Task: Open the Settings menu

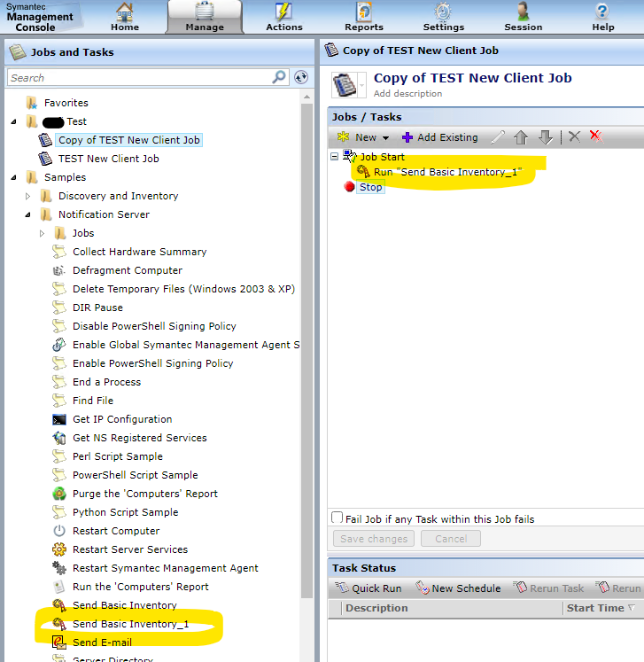Action: (444, 17)
